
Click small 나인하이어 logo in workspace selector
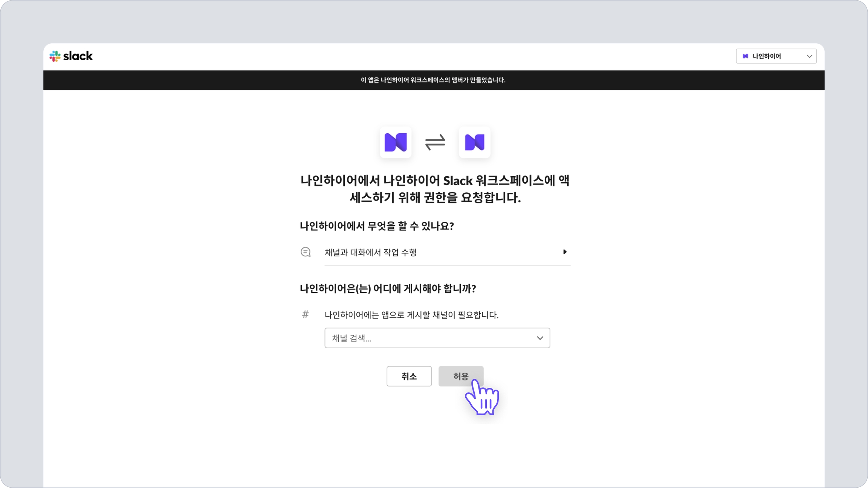coord(745,56)
